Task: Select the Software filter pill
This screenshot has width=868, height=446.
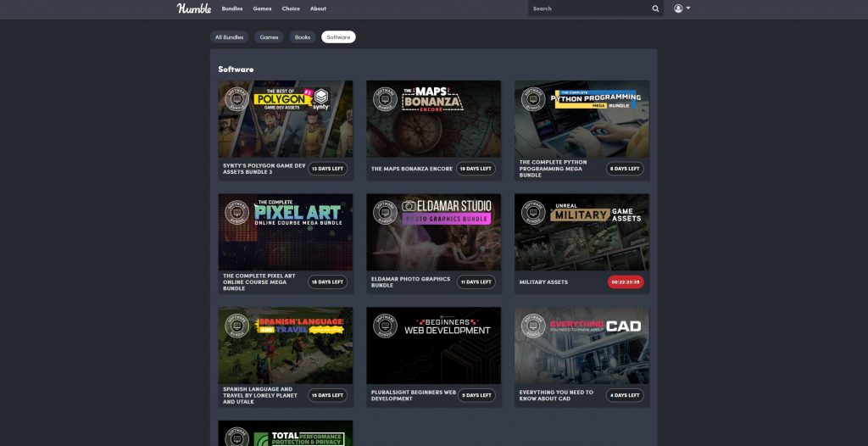Action: pyautogui.click(x=338, y=37)
